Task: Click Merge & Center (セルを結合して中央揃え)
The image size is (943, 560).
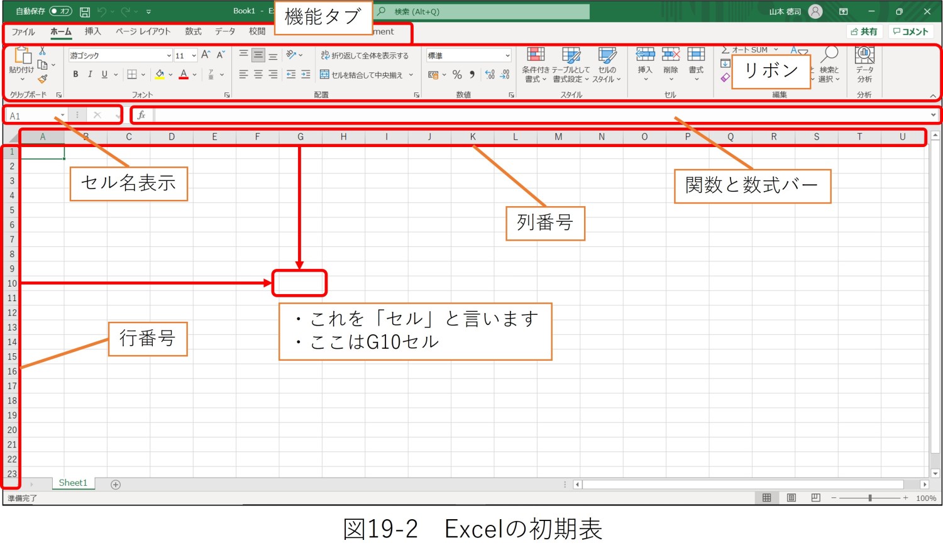Action: [361, 75]
